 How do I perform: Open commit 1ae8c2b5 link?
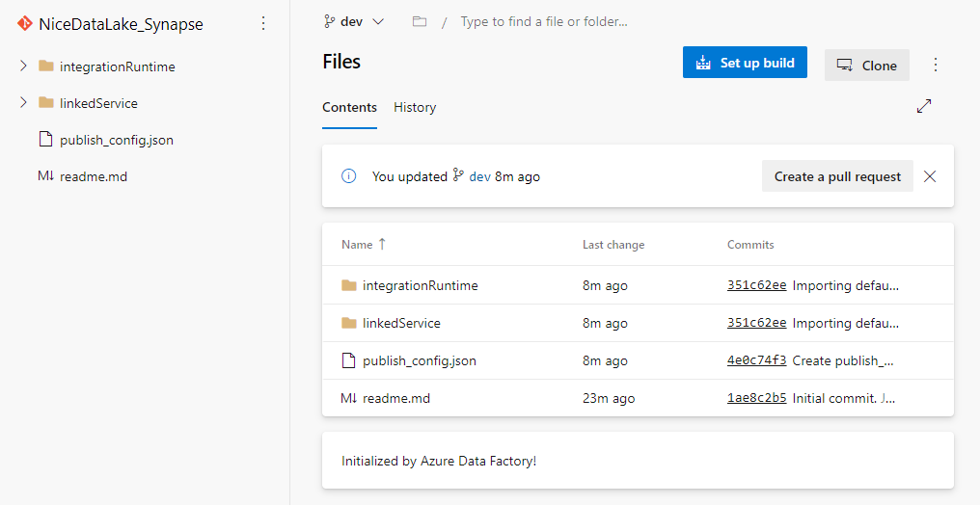pos(756,398)
